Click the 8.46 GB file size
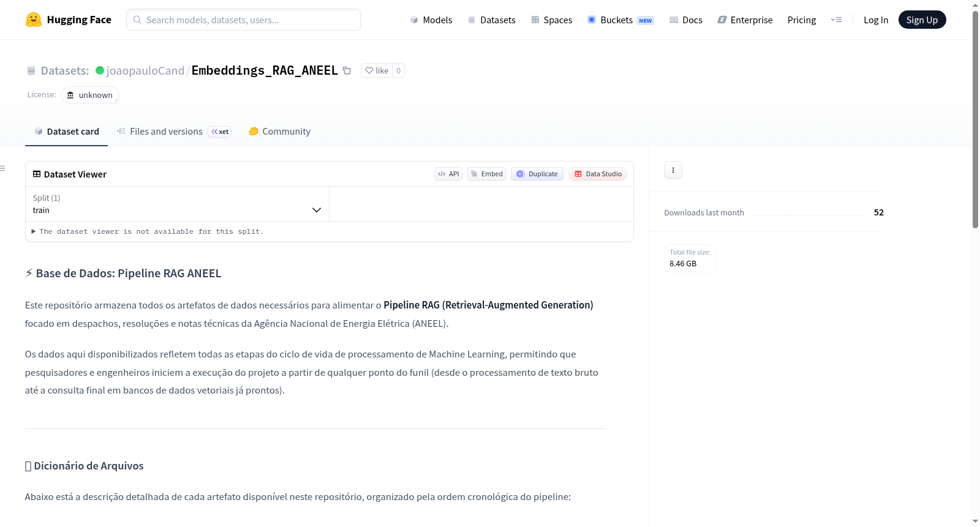 point(683,264)
